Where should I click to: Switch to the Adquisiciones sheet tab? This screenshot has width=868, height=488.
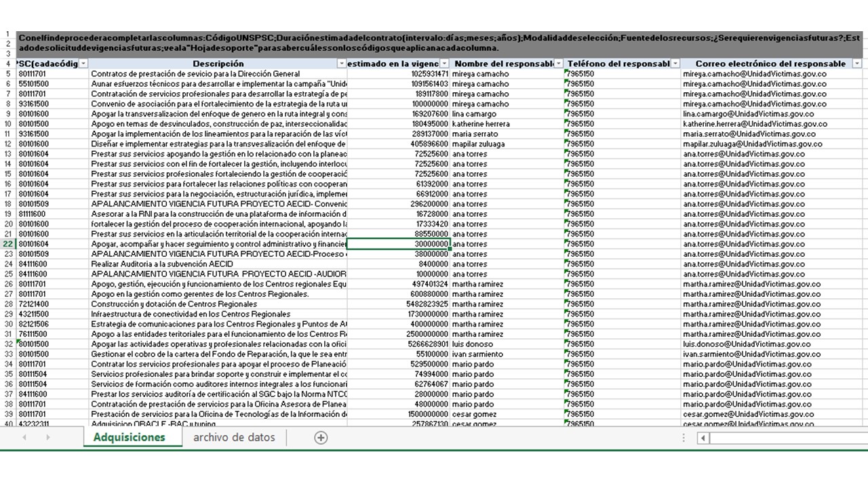(130, 438)
